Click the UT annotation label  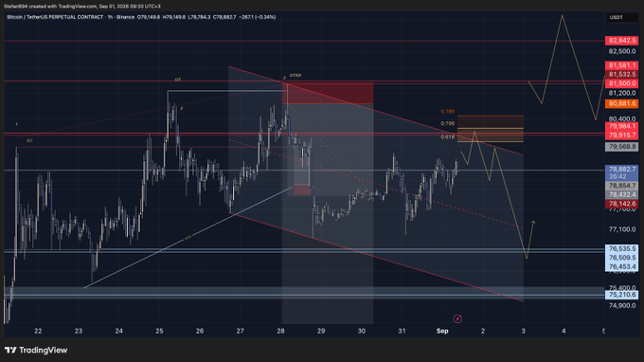tap(178, 80)
